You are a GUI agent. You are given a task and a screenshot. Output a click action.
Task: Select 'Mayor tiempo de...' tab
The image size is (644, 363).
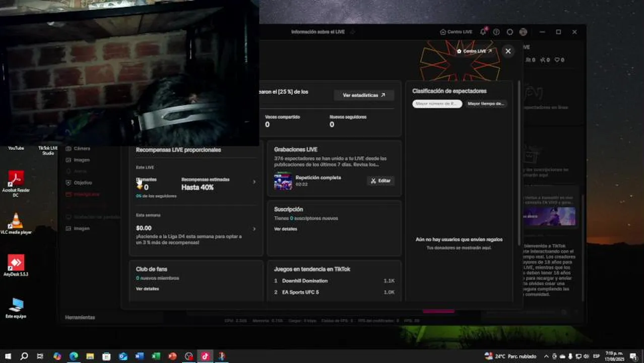486,103
